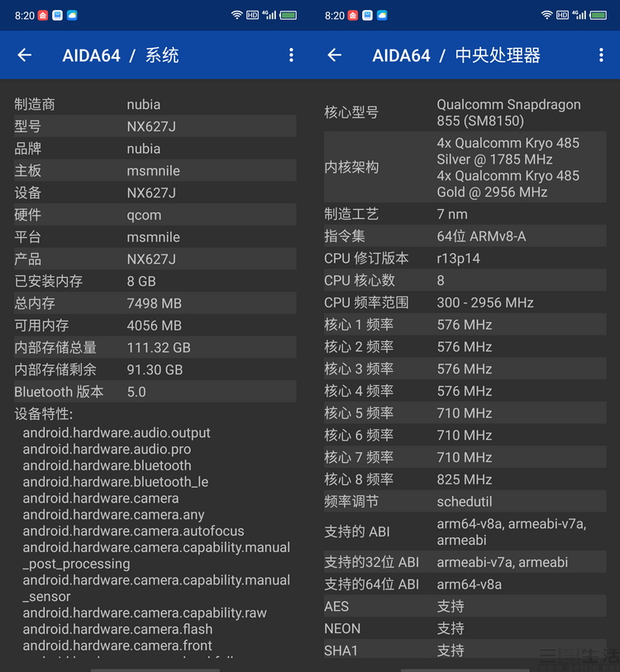The height and width of the screenshot is (672, 620).
Task: Tap red notification icon in left status bar
Action: click(x=43, y=16)
